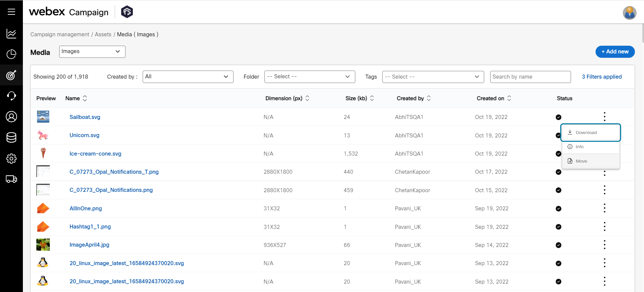
Task: Click the '936X527' dimension value
Action: point(275,245)
